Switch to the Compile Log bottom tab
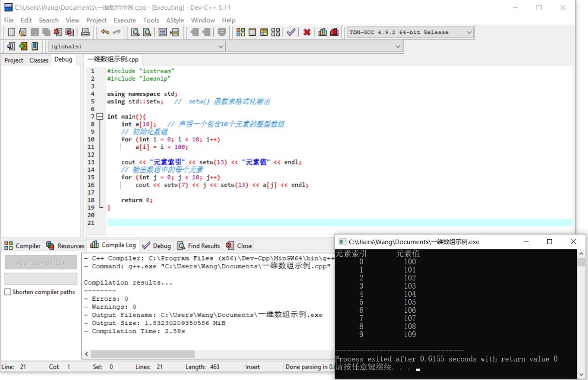This screenshot has width=588, height=380. point(114,245)
